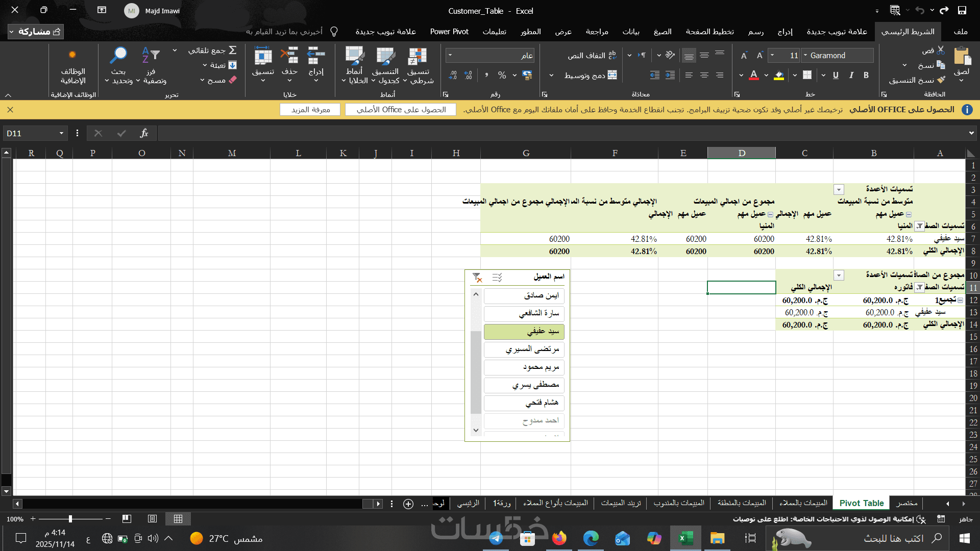Viewport: 980px width, 551px height.
Task: Open the Power Pivot ribbon tab
Action: [449, 32]
